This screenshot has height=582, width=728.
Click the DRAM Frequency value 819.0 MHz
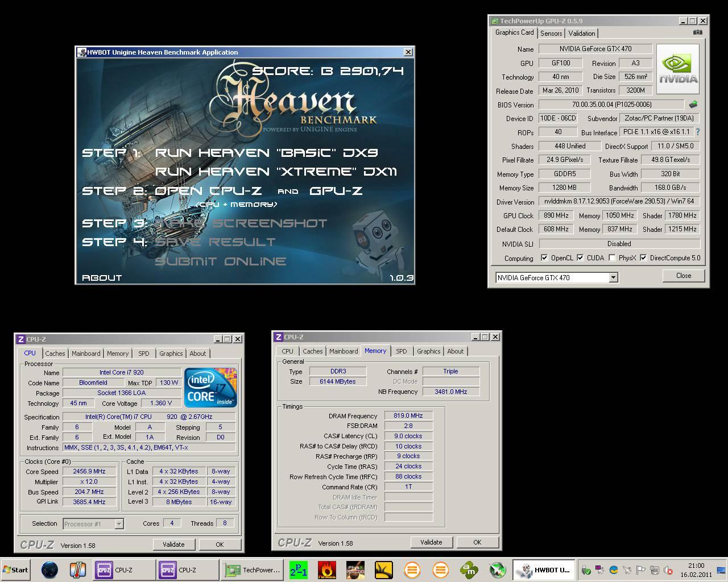click(408, 415)
